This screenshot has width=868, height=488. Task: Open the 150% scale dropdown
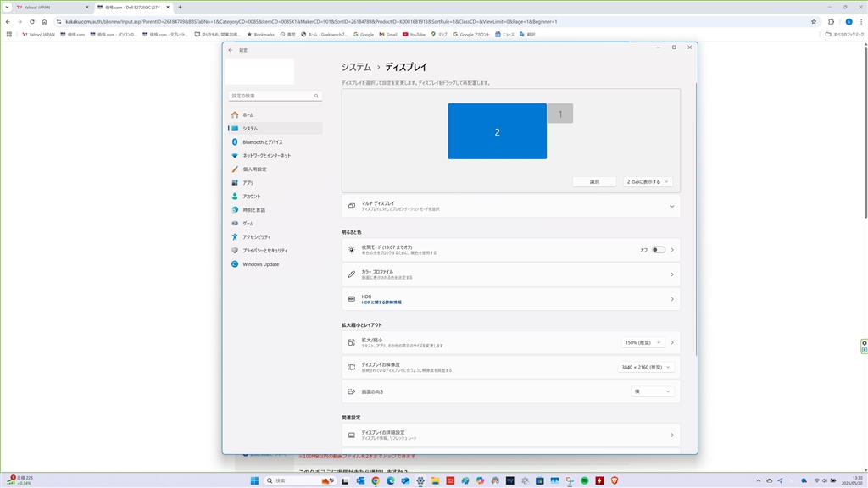tap(643, 342)
